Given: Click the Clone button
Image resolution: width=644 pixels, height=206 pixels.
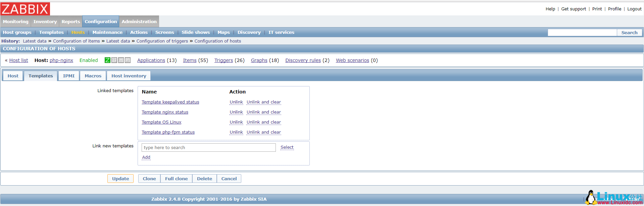Looking at the screenshot, I should coord(149,179).
